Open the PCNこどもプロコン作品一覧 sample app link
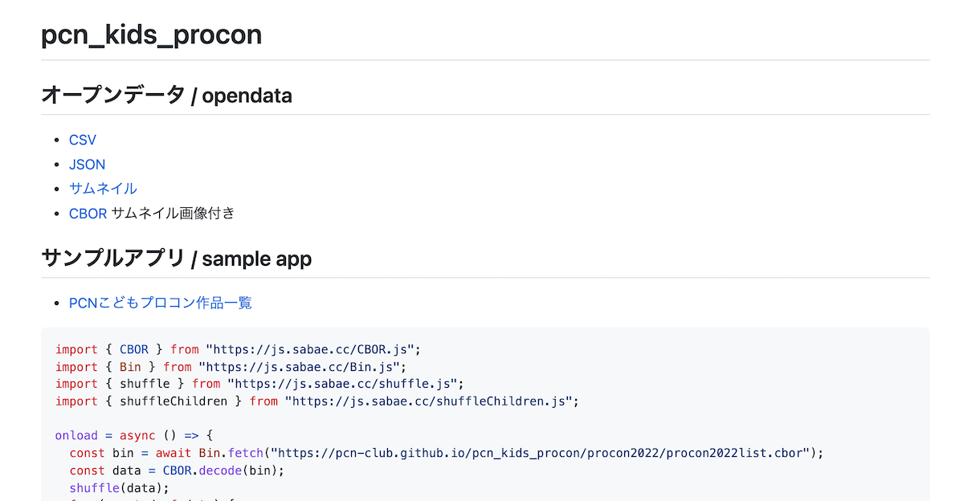Viewport: 980px width, 501px height. pyautogui.click(x=161, y=303)
